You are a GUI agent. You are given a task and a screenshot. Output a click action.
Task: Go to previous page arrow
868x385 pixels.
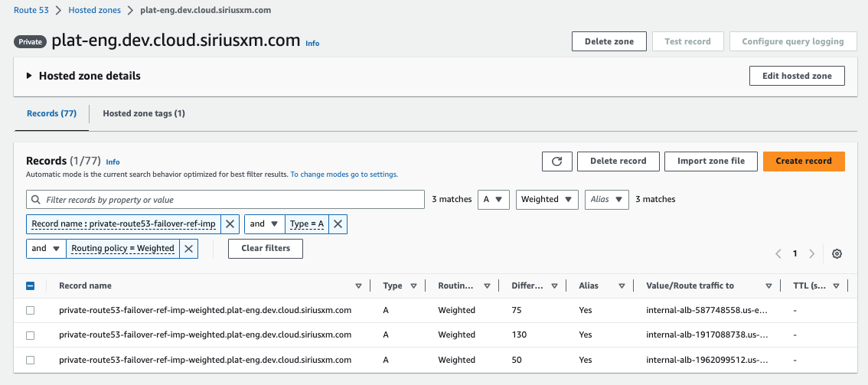[x=778, y=254]
